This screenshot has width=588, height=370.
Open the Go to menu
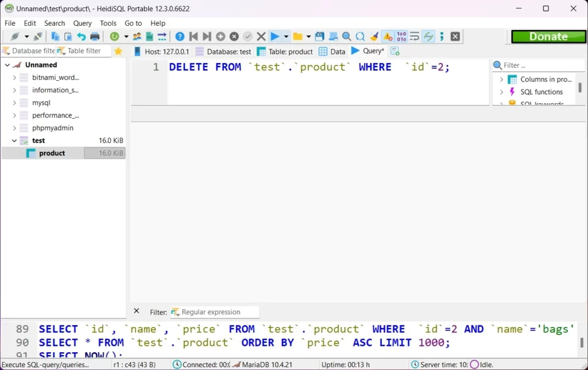click(133, 23)
